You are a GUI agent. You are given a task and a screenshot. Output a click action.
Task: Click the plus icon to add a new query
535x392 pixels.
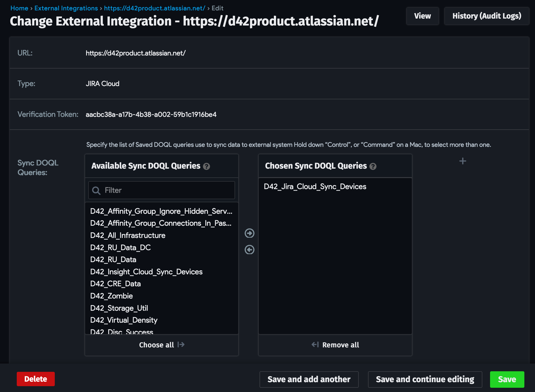pos(463,161)
